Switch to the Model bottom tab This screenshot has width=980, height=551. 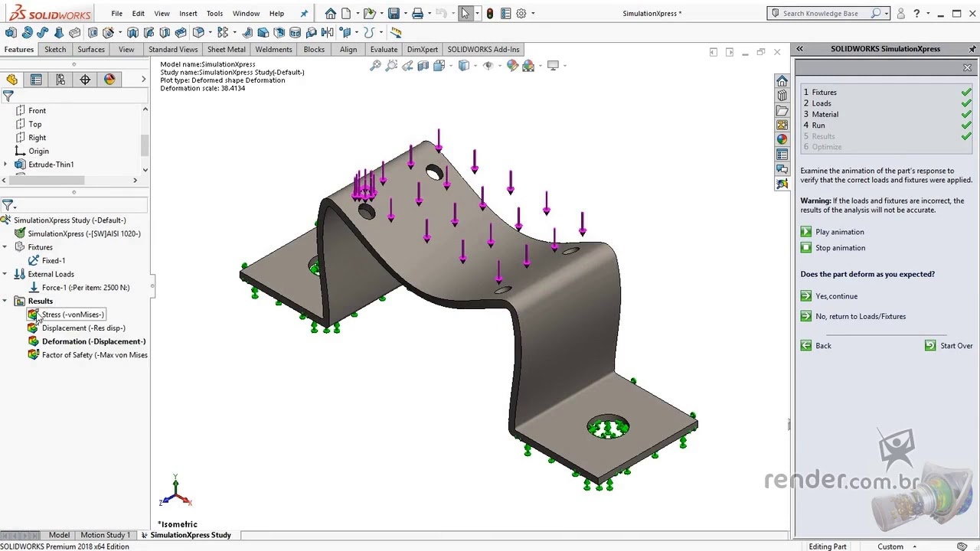click(59, 535)
